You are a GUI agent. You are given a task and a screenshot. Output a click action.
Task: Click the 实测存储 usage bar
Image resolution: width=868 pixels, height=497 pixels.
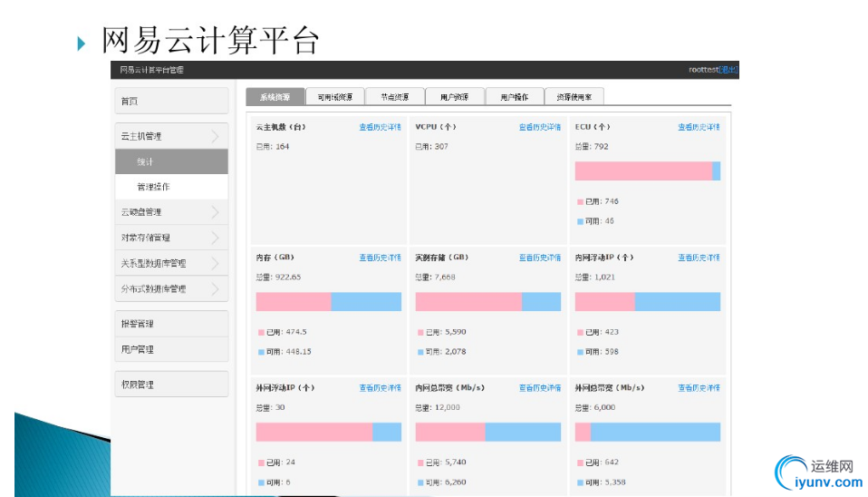(x=488, y=301)
